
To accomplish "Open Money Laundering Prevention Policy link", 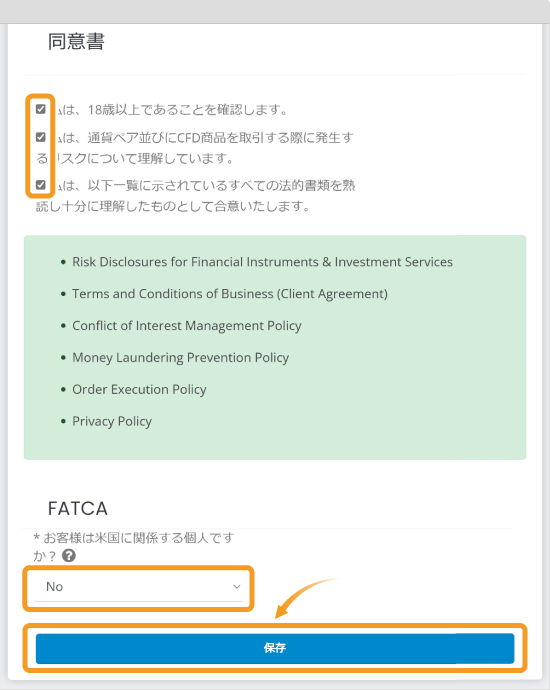I will (180, 358).
